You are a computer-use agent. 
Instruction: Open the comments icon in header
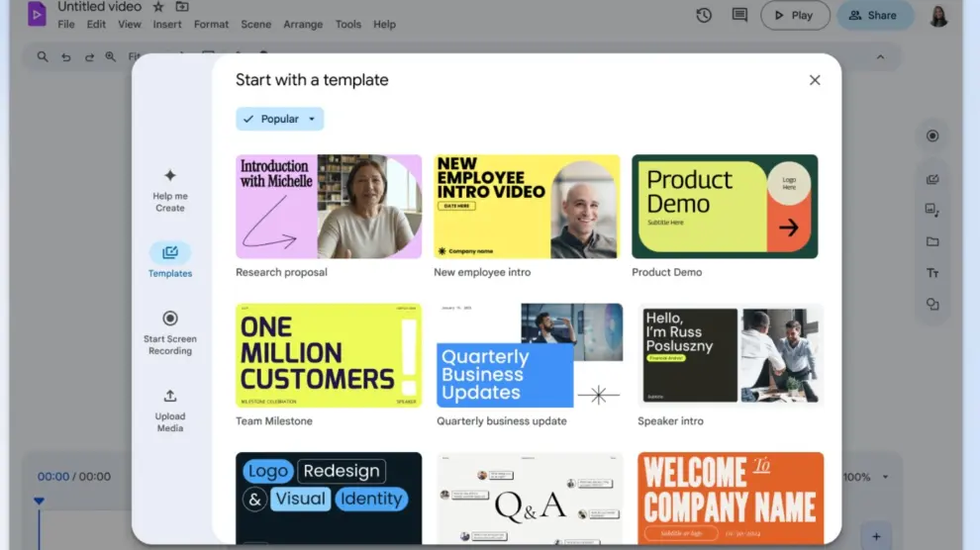click(739, 15)
